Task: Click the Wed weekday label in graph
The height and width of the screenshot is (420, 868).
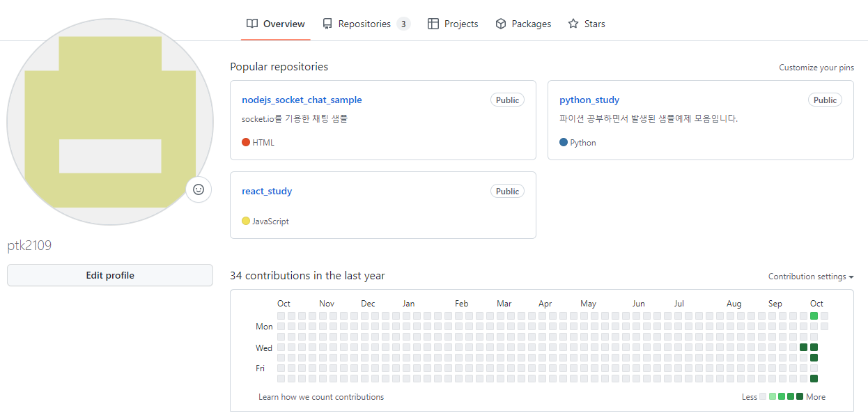Action: [x=264, y=348]
